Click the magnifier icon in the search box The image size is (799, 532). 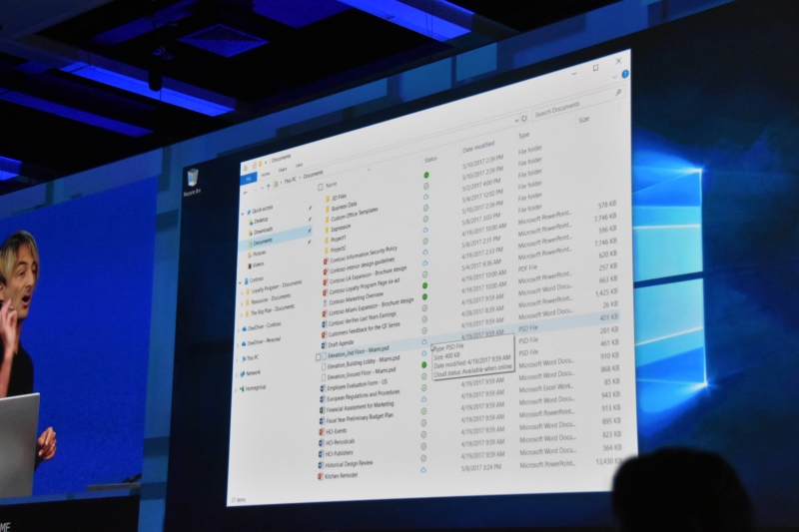(x=618, y=92)
